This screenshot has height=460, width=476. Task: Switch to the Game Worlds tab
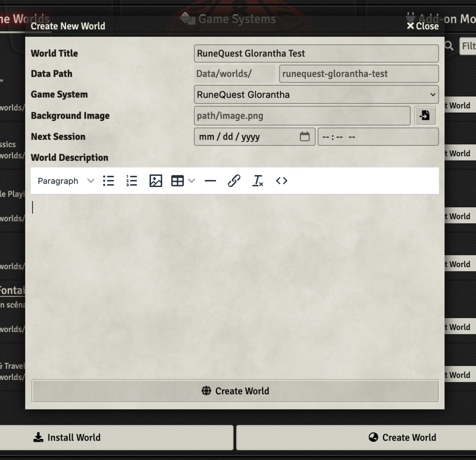tap(25, 19)
